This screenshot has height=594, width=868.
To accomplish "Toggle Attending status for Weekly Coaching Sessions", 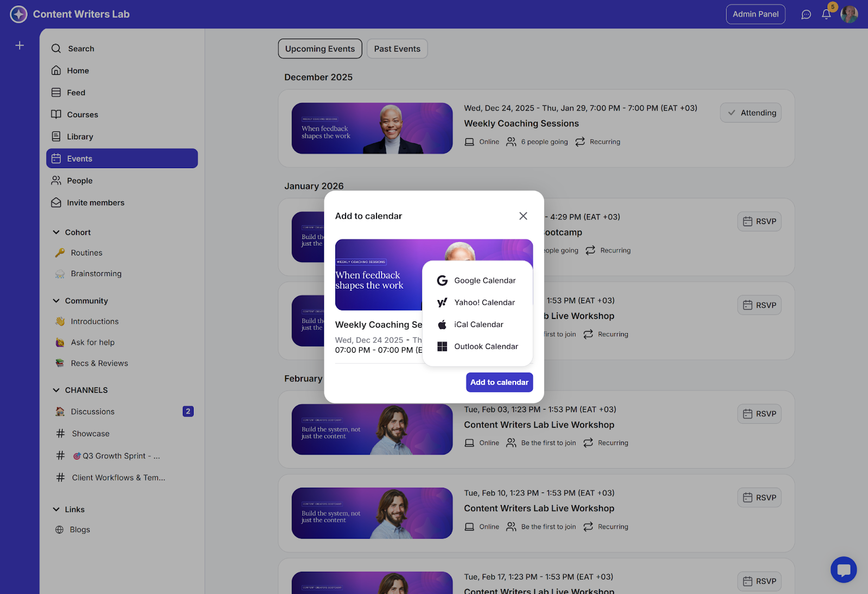I will 751,113.
